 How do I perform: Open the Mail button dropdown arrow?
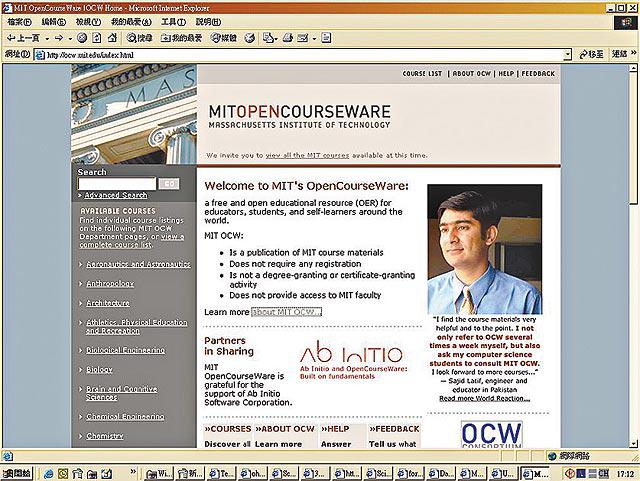point(276,38)
